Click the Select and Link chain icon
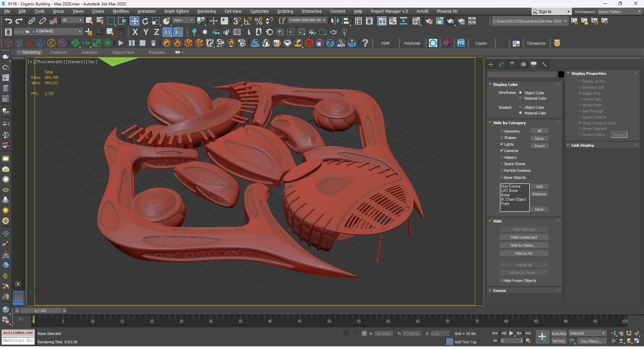 point(32,21)
